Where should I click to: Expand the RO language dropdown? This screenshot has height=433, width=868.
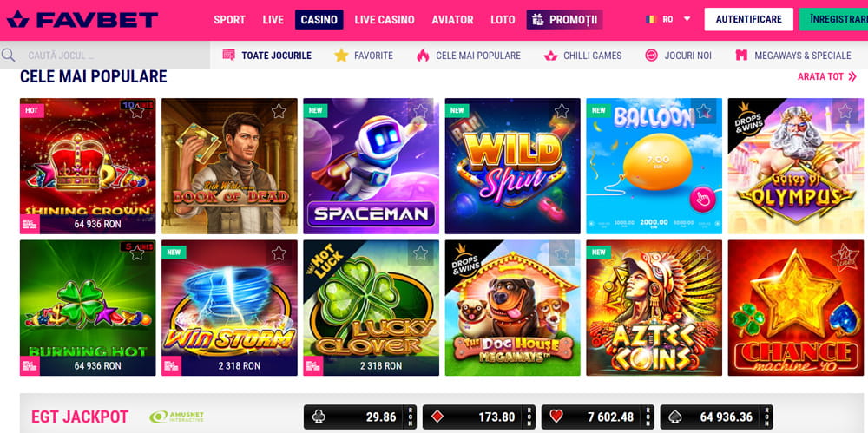coord(687,19)
